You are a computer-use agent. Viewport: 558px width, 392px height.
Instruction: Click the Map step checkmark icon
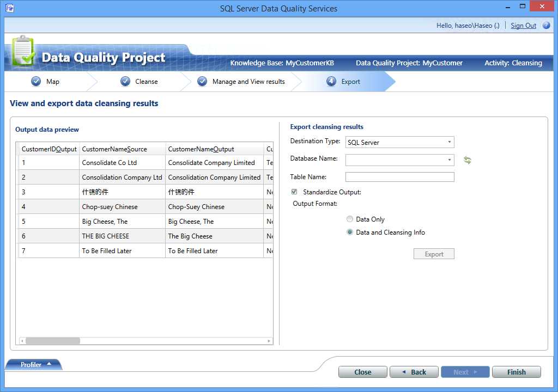point(36,82)
